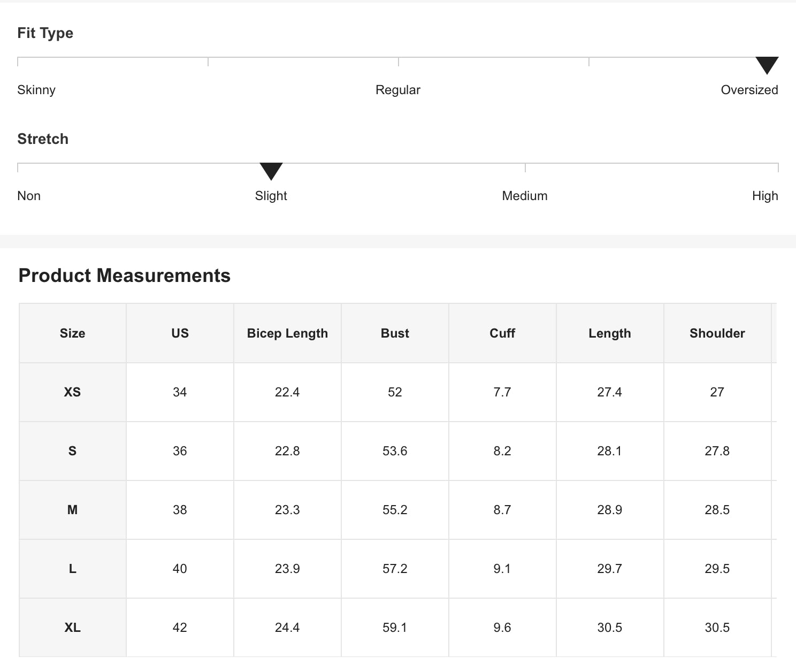Viewport: 796px width, 672px height.
Task: Select the Bicep Length column header
Action: pyautogui.click(x=287, y=333)
